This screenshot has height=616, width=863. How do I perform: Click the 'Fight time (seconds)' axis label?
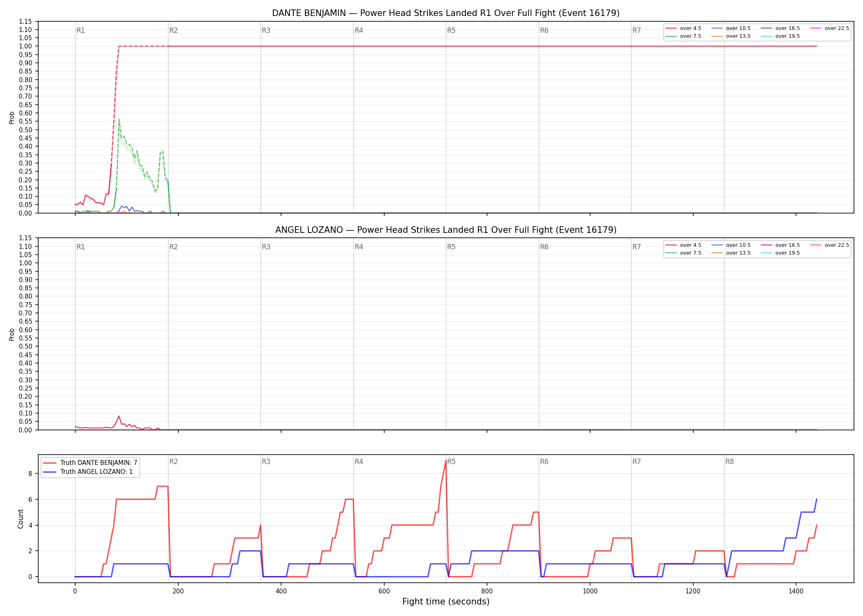point(446,602)
